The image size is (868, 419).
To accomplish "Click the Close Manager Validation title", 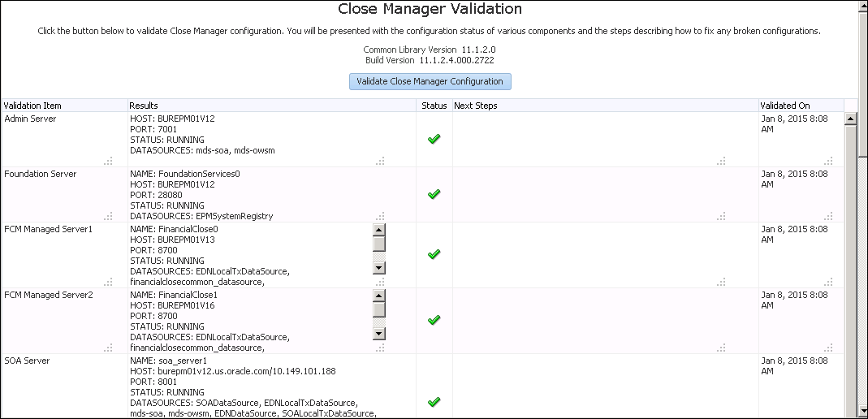I will coord(430,9).
